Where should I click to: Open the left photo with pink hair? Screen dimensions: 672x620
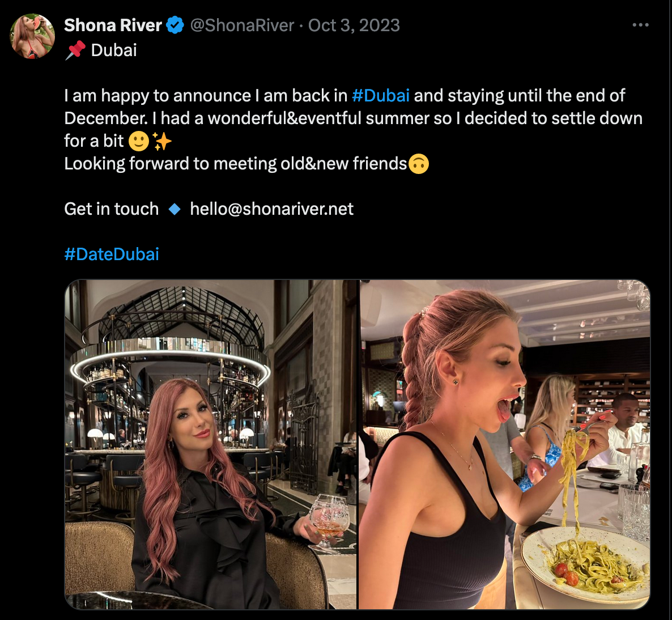pos(211,444)
